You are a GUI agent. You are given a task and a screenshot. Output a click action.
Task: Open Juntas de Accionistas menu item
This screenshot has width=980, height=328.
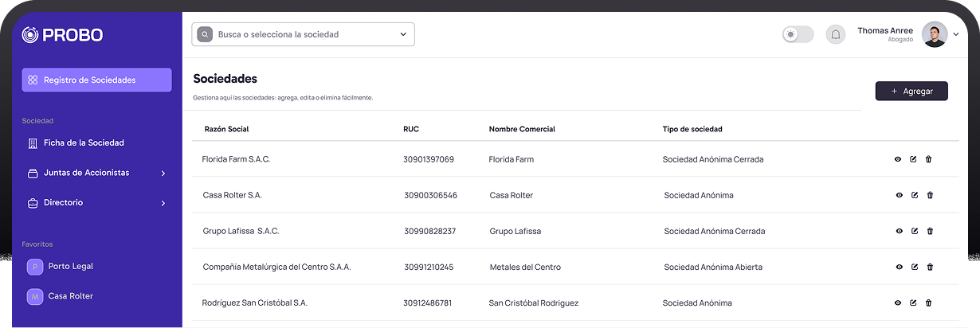click(x=96, y=173)
